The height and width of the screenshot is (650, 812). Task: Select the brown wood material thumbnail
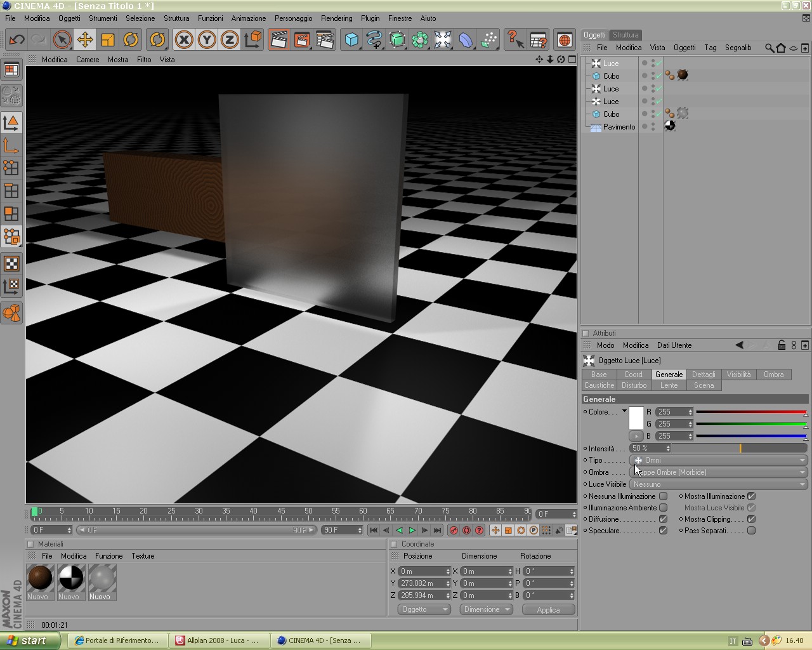[39, 578]
